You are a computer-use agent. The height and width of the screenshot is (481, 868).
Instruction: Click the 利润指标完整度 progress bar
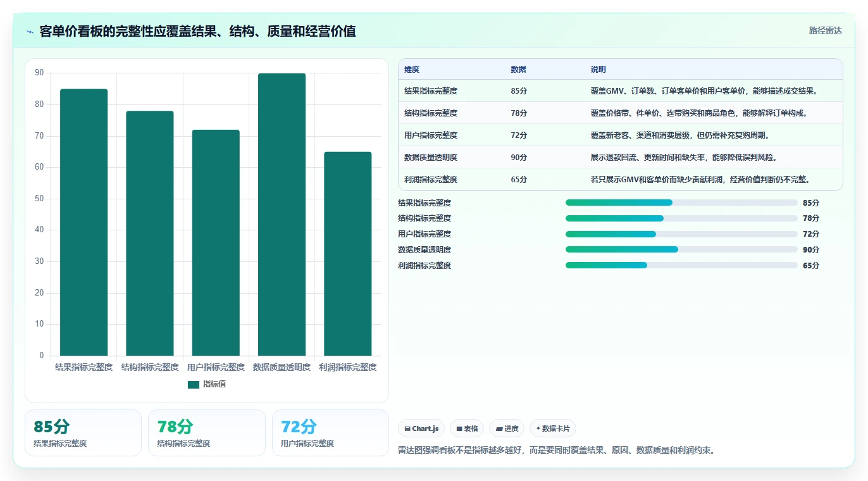(681, 265)
